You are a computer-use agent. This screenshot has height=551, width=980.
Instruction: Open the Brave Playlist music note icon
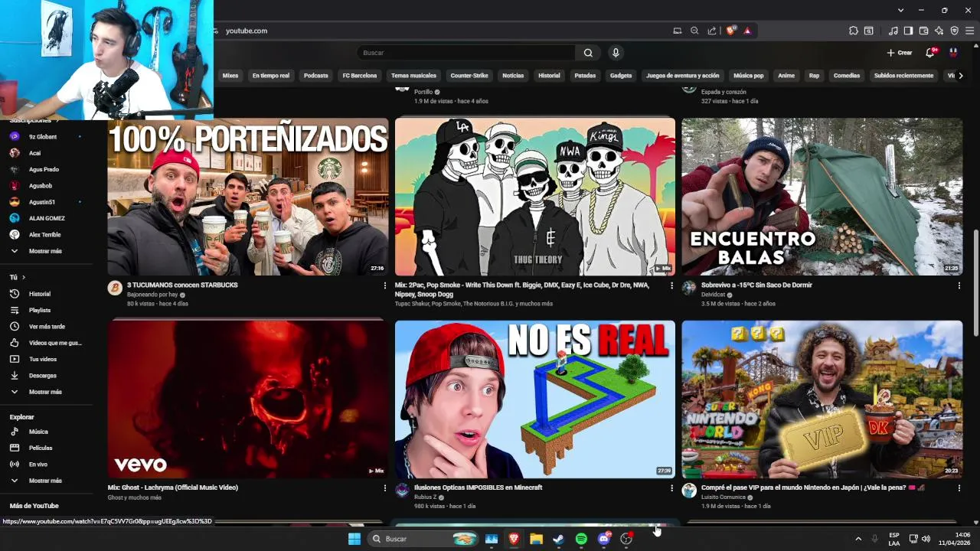click(x=893, y=31)
